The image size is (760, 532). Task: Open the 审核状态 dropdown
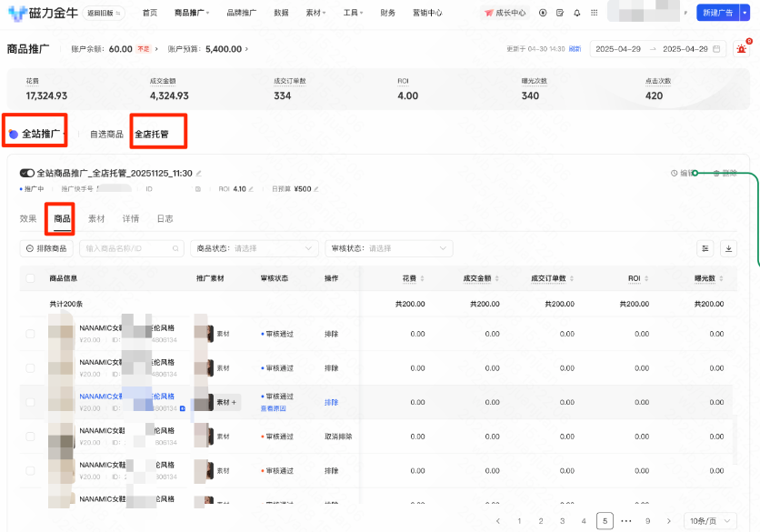pos(389,248)
